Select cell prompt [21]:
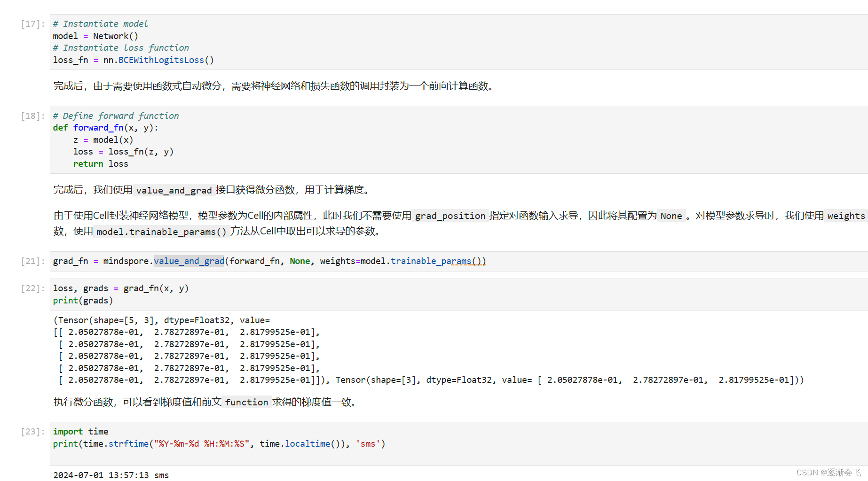This screenshot has width=868, height=481. 33,261
